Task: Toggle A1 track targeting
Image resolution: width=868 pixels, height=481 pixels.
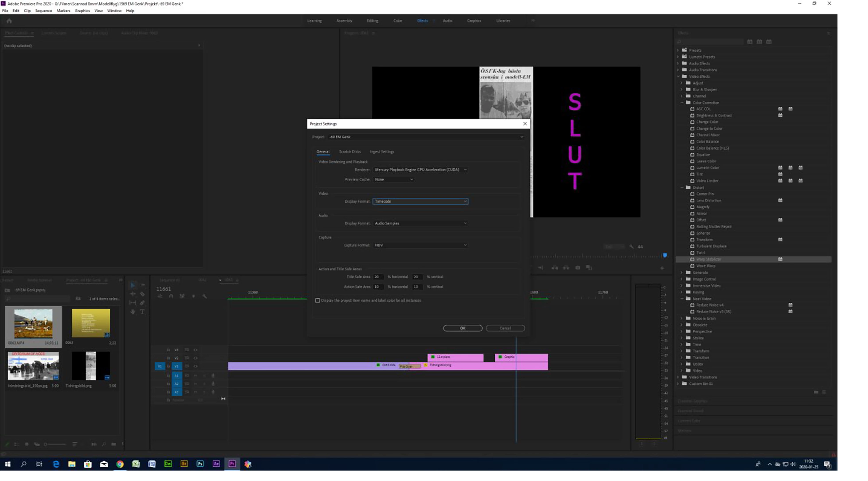Action: click(x=176, y=376)
